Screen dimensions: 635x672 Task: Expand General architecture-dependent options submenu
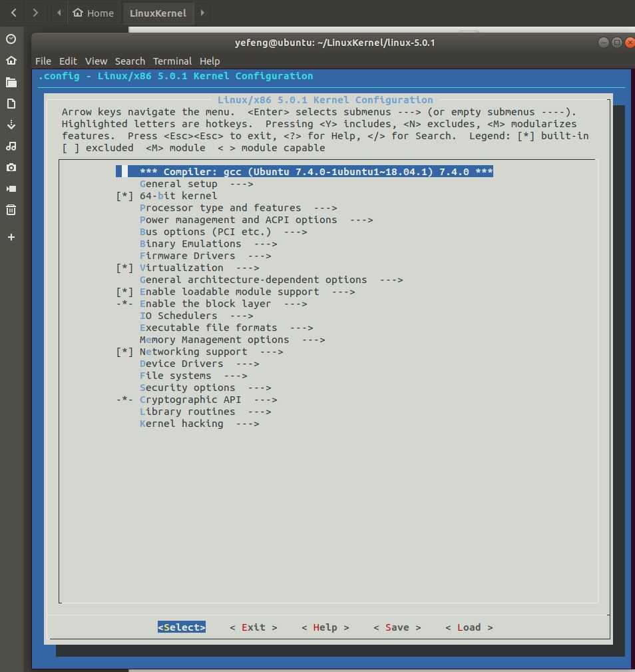pos(271,280)
